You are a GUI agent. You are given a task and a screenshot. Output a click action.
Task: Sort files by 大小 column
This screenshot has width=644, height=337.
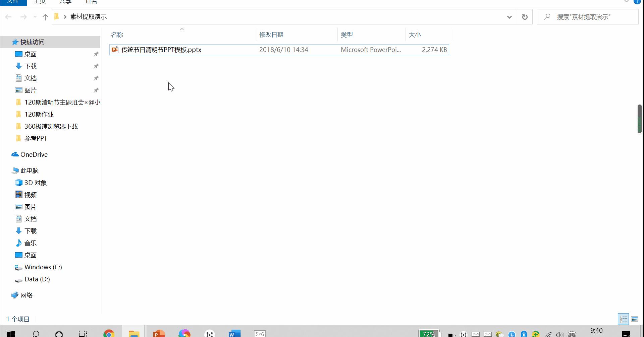(x=415, y=35)
